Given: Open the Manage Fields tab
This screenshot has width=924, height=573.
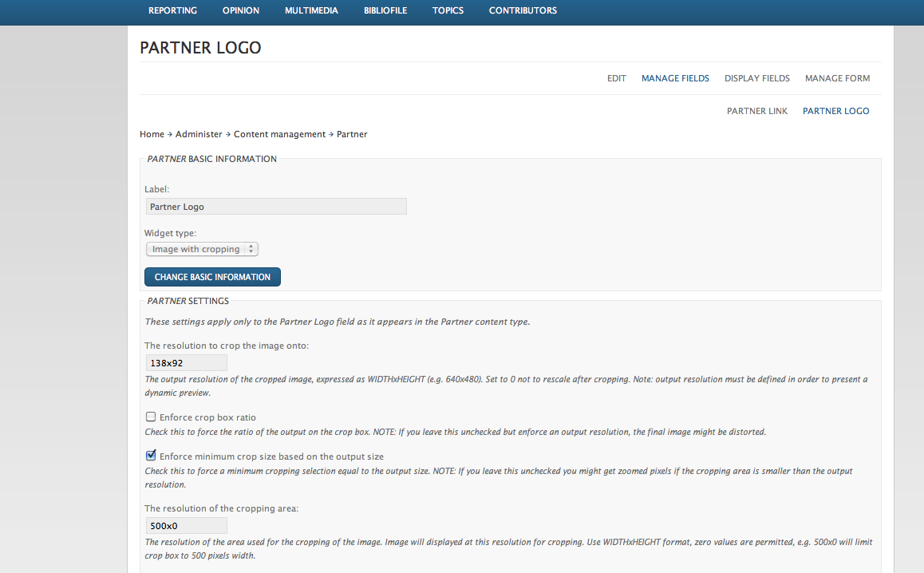Looking at the screenshot, I should 675,78.
